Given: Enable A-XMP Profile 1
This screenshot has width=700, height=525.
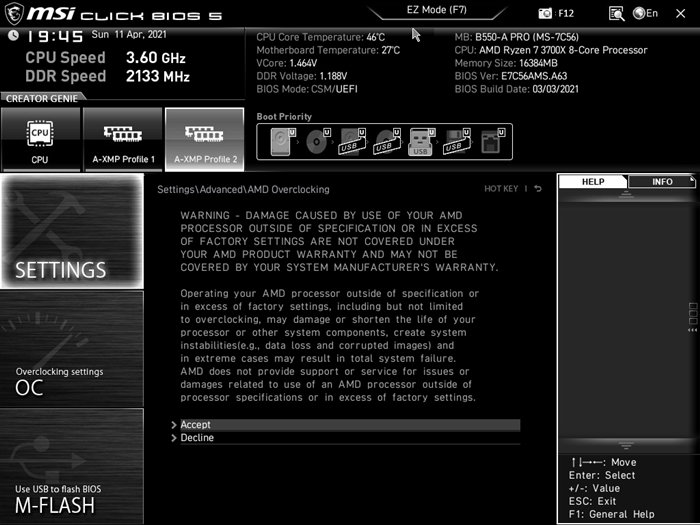Looking at the screenshot, I should (x=123, y=139).
